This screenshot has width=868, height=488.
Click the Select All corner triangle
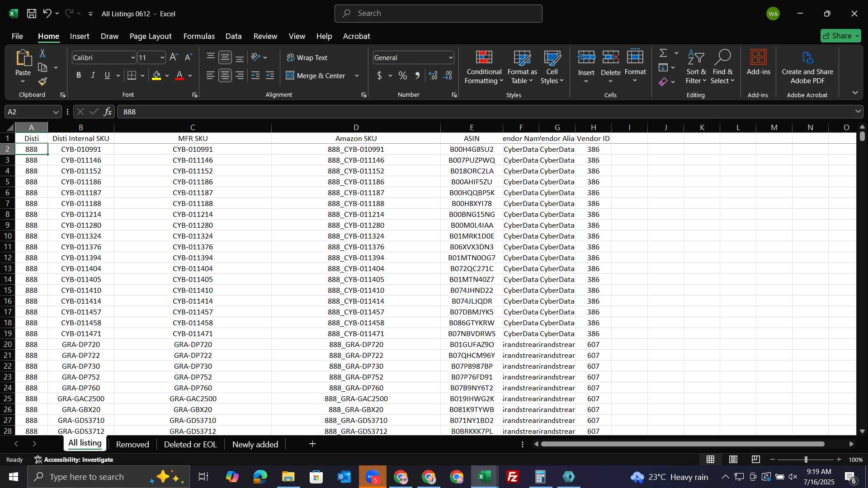[x=9, y=127]
